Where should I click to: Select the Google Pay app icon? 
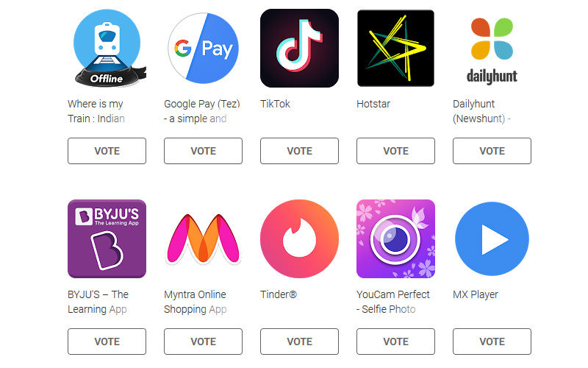(204, 48)
